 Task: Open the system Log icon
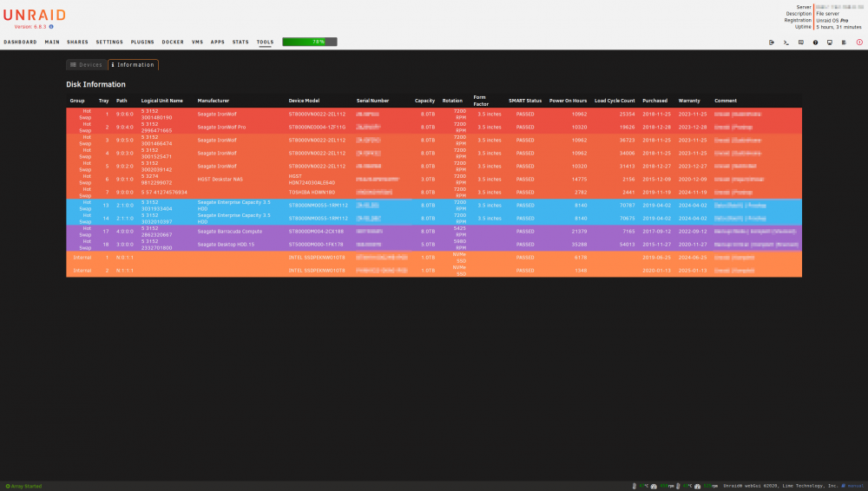[x=844, y=42]
